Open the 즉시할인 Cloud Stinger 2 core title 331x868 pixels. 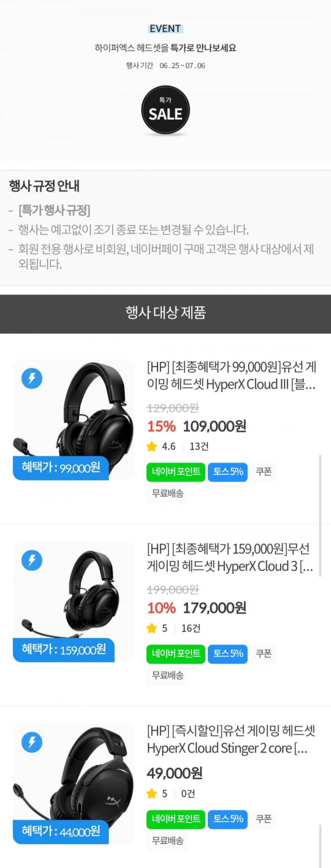coord(231,739)
